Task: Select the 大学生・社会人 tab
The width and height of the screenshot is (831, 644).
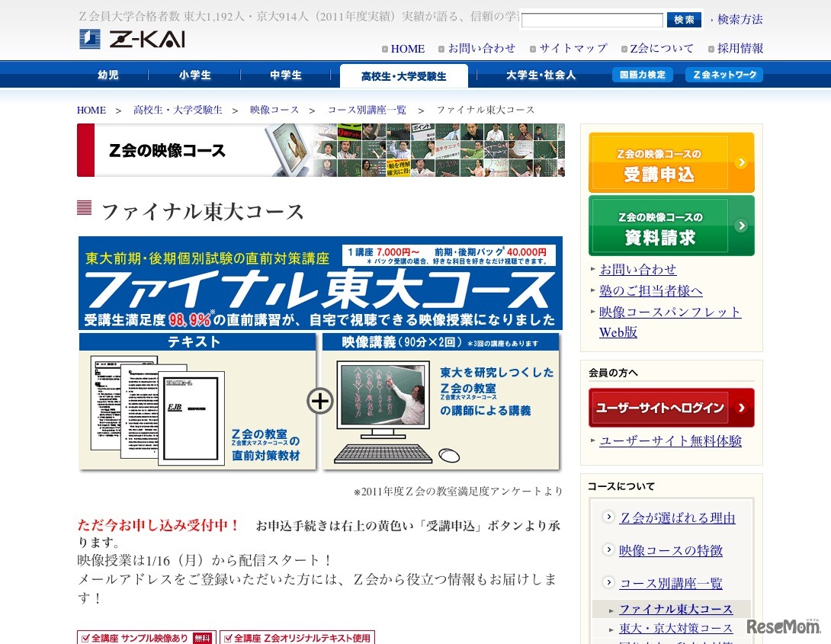Action: click(x=541, y=75)
